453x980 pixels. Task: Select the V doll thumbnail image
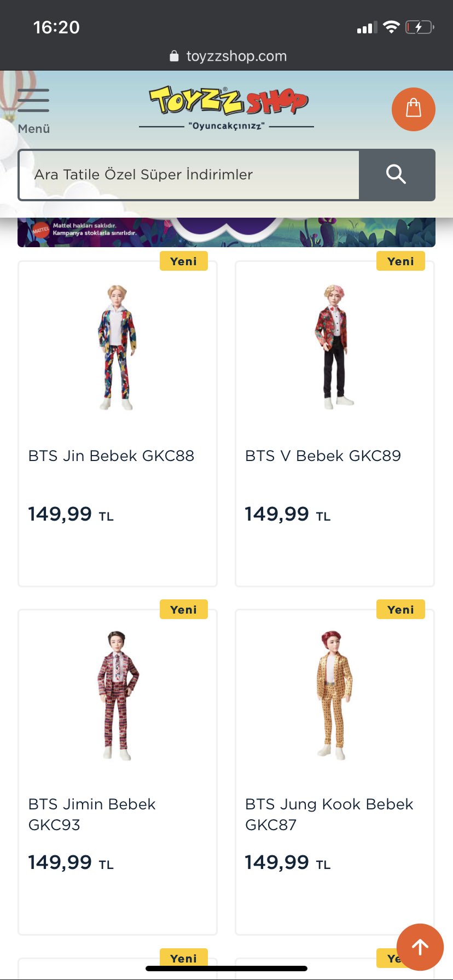[335, 347]
